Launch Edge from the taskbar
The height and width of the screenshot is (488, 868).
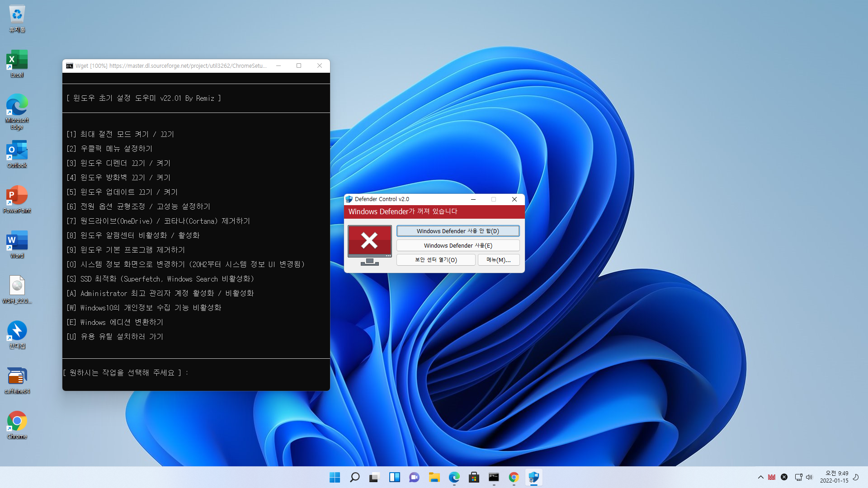(454, 477)
